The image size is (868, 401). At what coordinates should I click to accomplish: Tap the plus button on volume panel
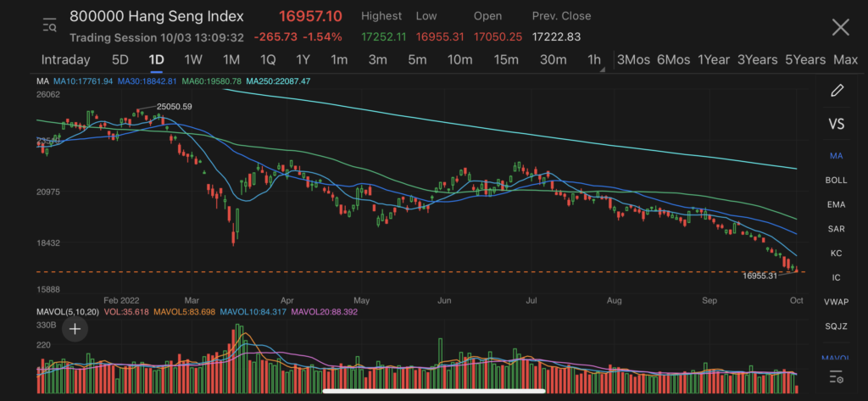[x=75, y=330]
